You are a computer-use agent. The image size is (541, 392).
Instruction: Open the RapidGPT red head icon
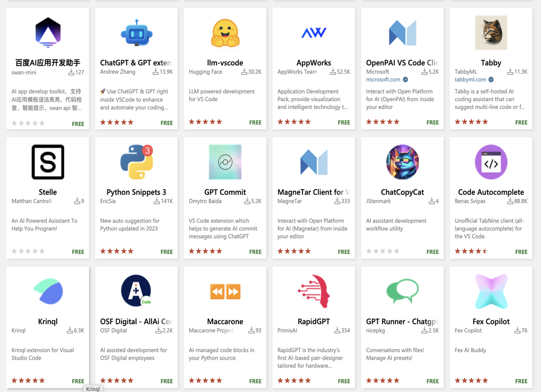tap(314, 291)
